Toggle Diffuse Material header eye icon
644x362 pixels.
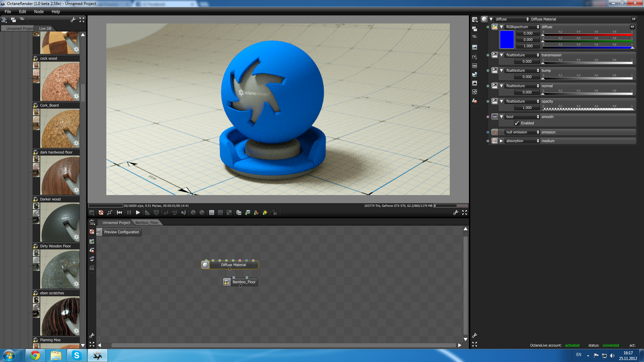pyautogui.click(x=634, y=19)
